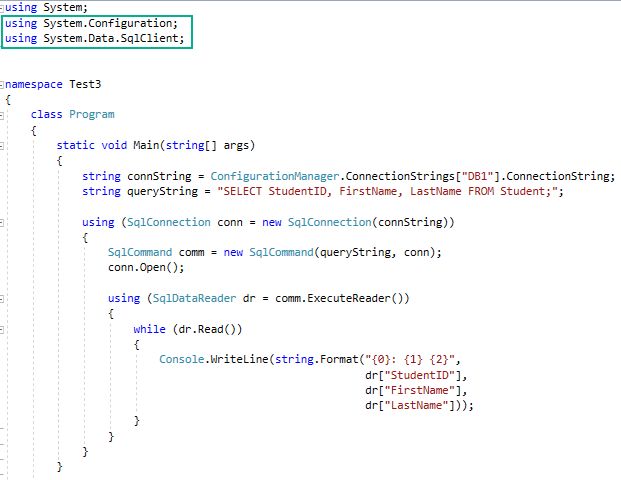Collapse the 'static void Main' method
Screen dimensions: 621x480
click(x=2, y=146)
